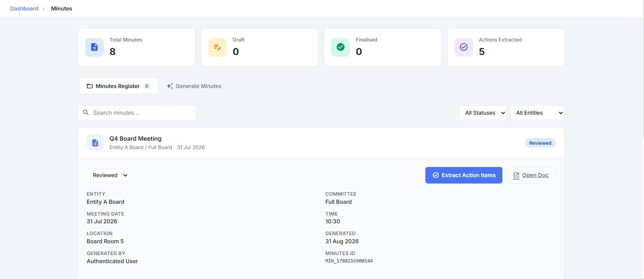Click the Actions Extracted stat card
This screenshot has width=644, height=279.
(x=506, y=47)
